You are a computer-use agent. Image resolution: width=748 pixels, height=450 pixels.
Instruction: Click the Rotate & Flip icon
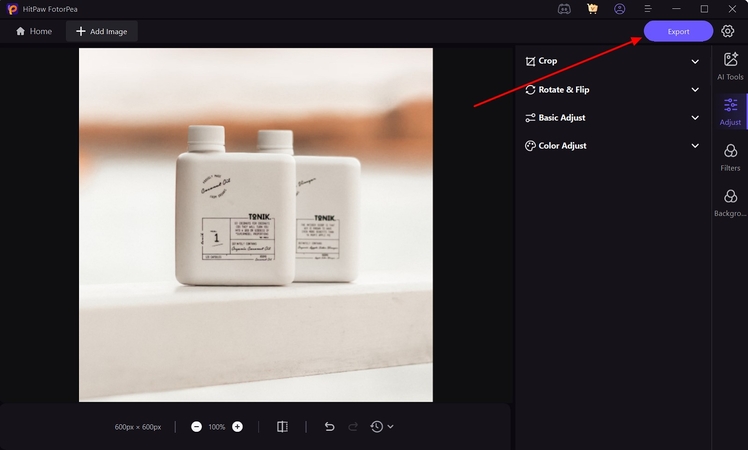(530, 90)
